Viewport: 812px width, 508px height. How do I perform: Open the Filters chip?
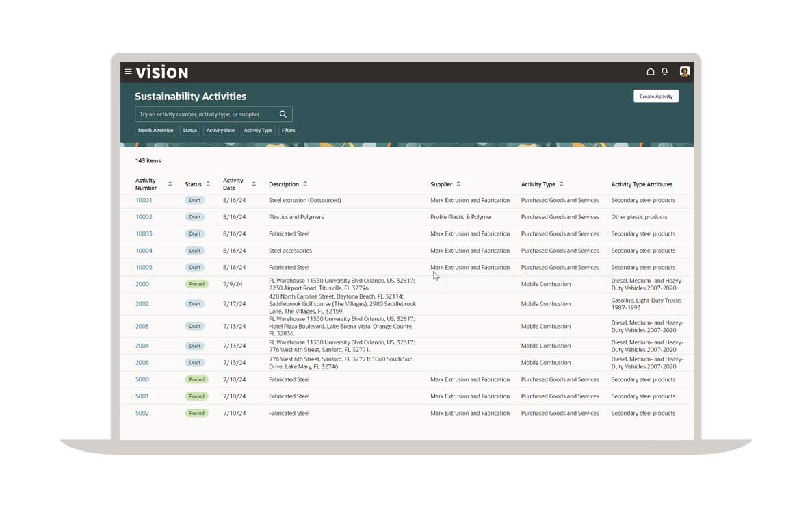(x=289, y=131)
